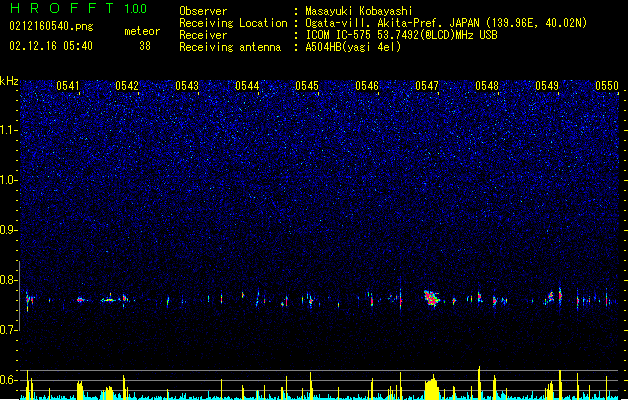
Task: Click the 'meteor' label text
Action: click(x=142, y=31)
